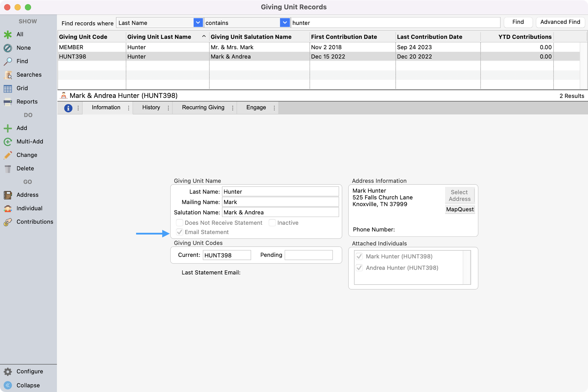Screen dimensions: 588x392
Task: Click the hunter search text field
Action: [x=395, y=23]
